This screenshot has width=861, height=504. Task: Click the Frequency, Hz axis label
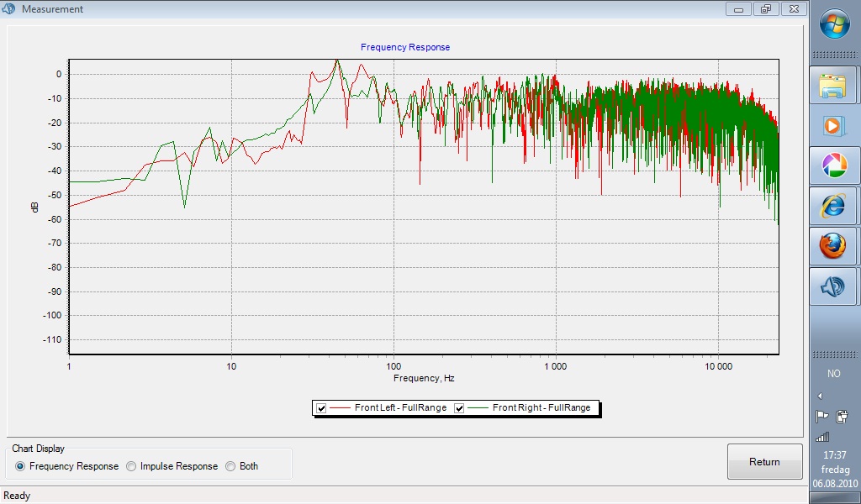(x=424, y=378)
